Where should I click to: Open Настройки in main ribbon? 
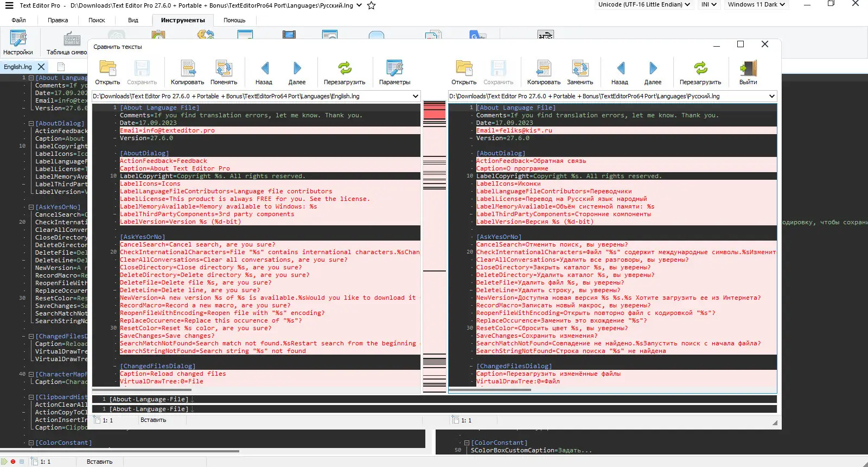coord(18,43)
